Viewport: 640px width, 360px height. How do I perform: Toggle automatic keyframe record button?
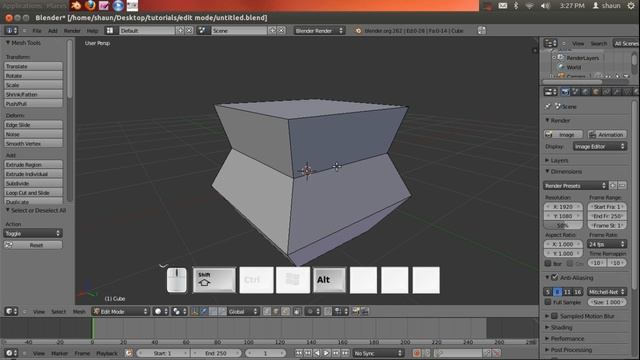click(x=417, y=353)
